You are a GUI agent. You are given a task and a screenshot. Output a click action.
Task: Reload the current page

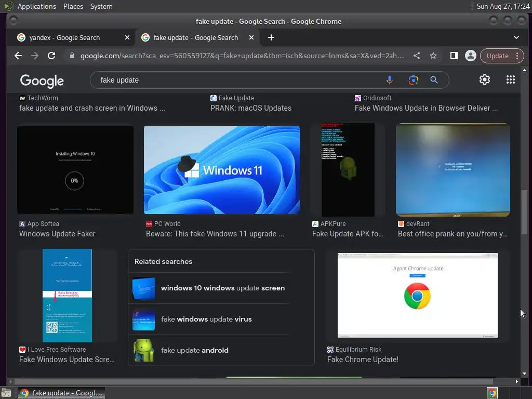click(51, 56)
